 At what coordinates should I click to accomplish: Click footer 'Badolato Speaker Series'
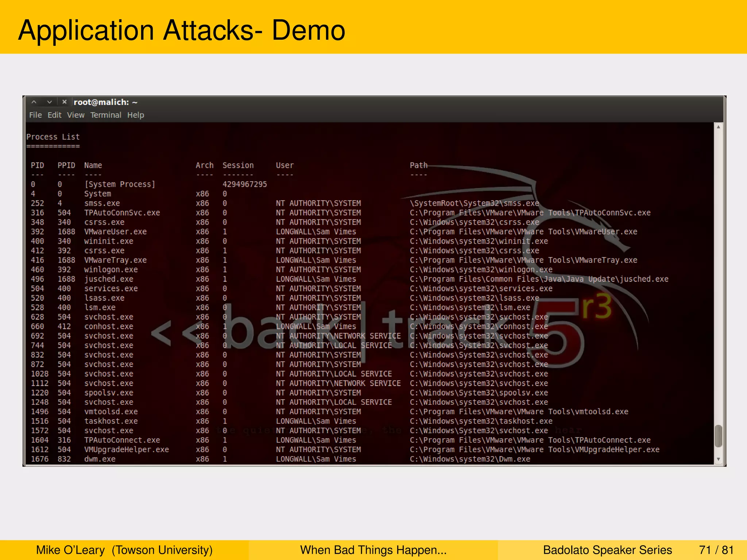607,550
